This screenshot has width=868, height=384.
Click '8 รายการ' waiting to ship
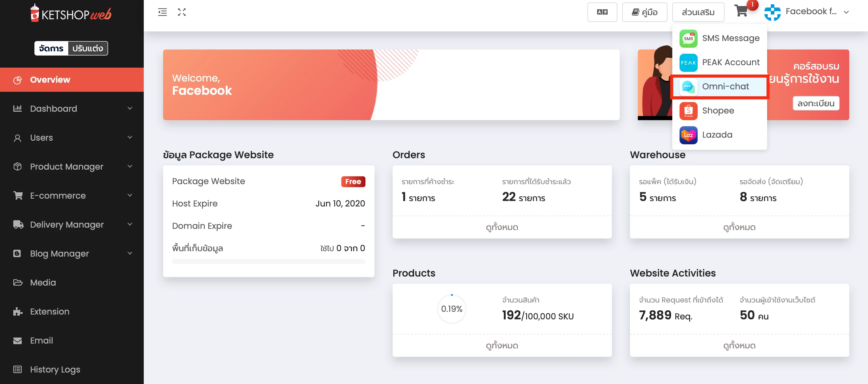[758, 197]
